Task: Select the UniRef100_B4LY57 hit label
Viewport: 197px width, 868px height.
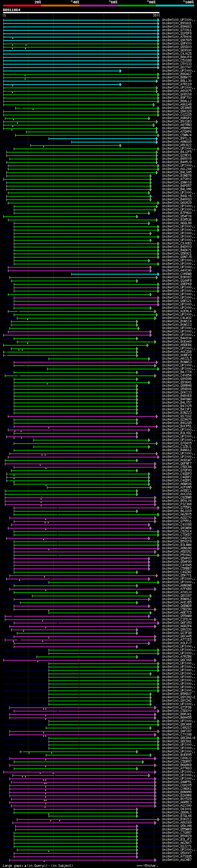Action: [x=177, y=402]
